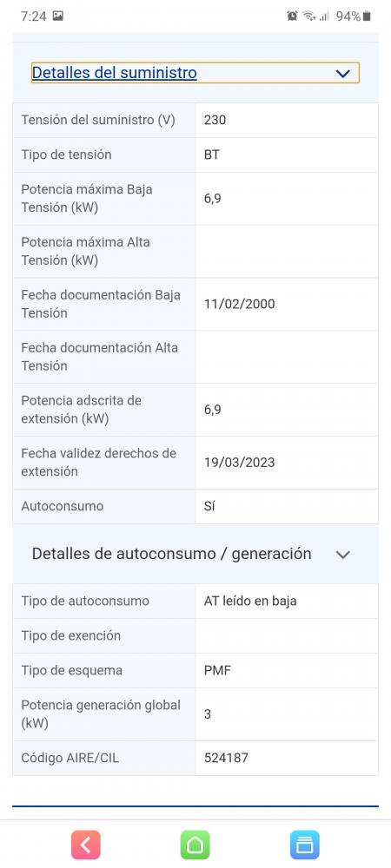Tap the battery indicator icon
This screenshot has width=391, height=868.
coord(367,16)
